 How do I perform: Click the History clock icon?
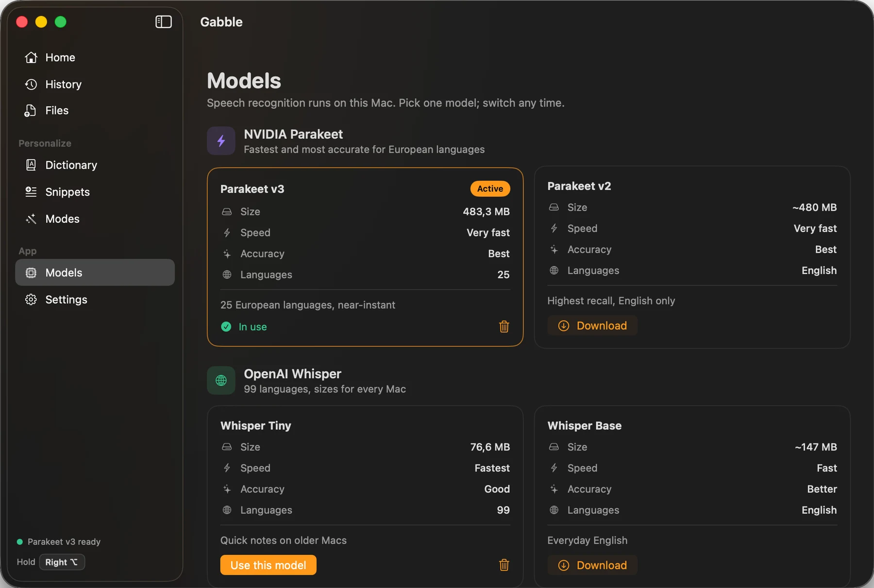coord(31,84)
